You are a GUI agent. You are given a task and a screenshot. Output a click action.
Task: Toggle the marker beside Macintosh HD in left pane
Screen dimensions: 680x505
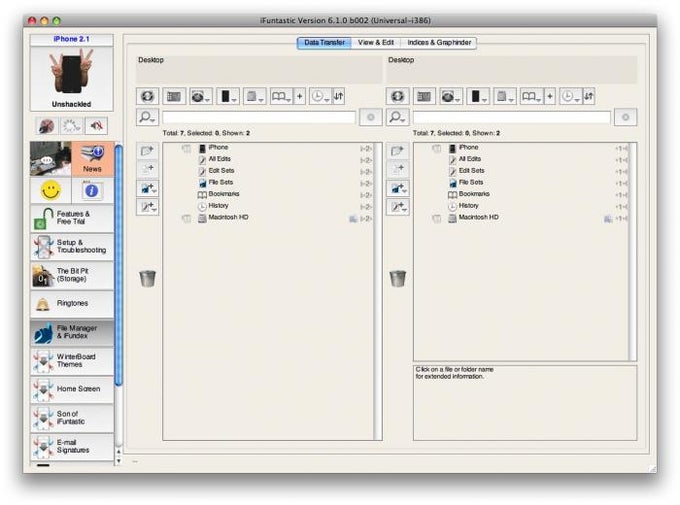[186, 218]
